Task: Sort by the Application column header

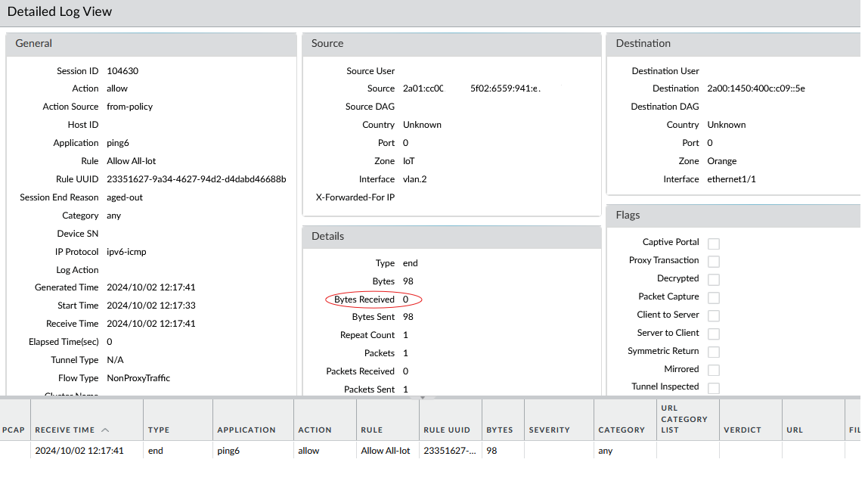Action: coord(246,430)
